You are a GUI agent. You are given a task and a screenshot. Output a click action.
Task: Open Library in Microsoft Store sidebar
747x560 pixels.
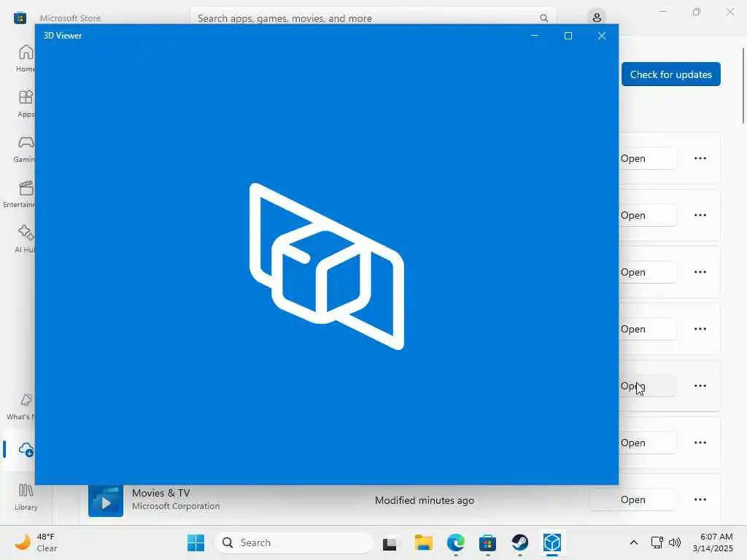point(26,497)
